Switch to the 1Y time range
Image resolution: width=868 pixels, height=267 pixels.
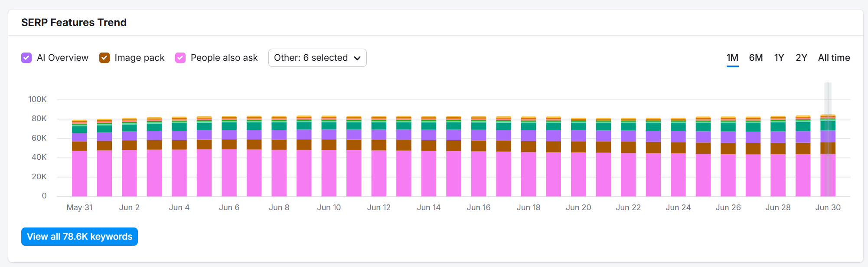pos(779,58)
